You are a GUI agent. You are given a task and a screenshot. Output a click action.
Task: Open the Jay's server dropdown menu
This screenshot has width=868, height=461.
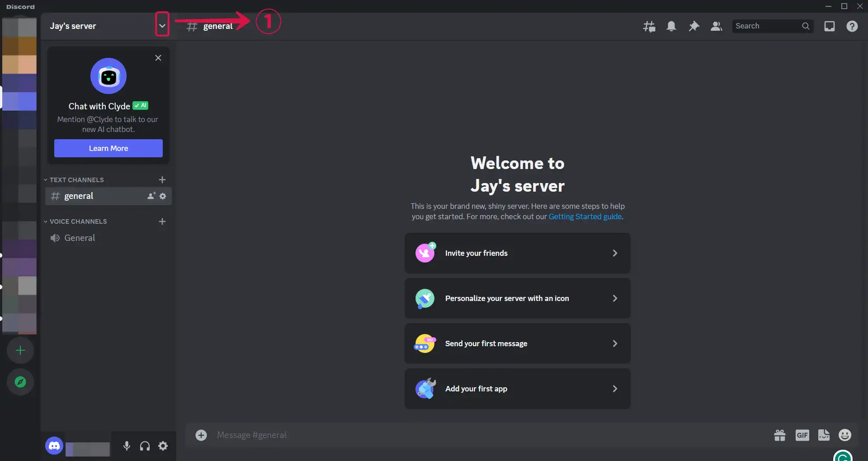point(162,26)
